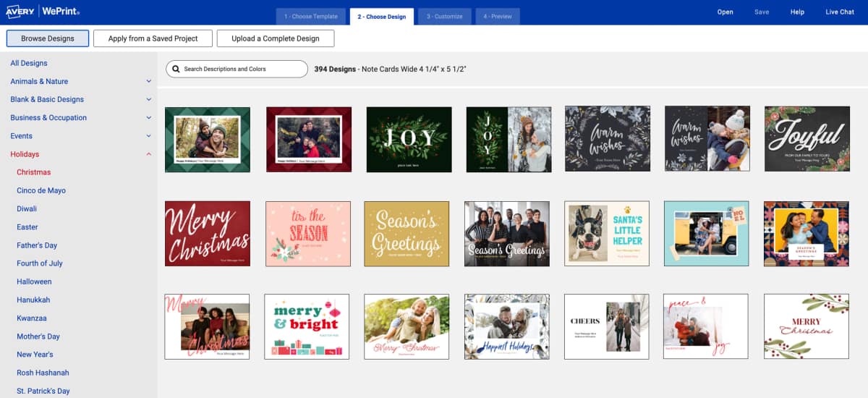868x398 pixels.
Task: Focus the Search Descriptions and Colors field
Action: (x=237, y=69)
